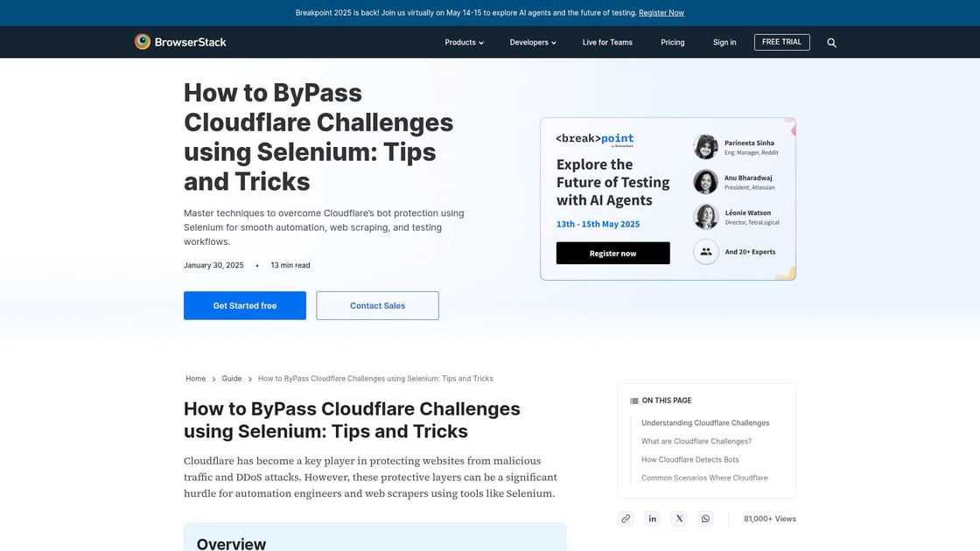Screen dimensions: 980x551
Task: Click the 'ON THIS PAGE' heading
Action: [x=666, y=401]
